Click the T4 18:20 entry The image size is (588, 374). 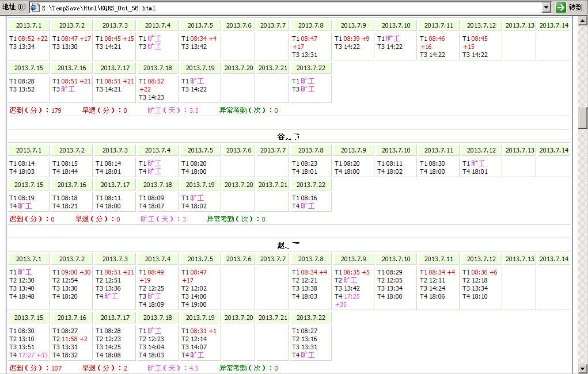[65, 296]
